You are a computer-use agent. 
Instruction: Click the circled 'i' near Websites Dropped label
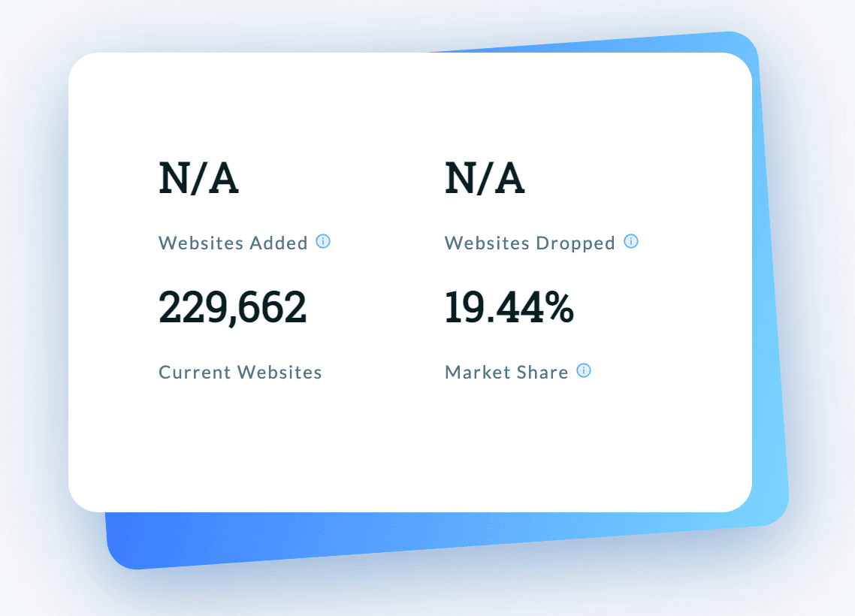coord(631,242)
